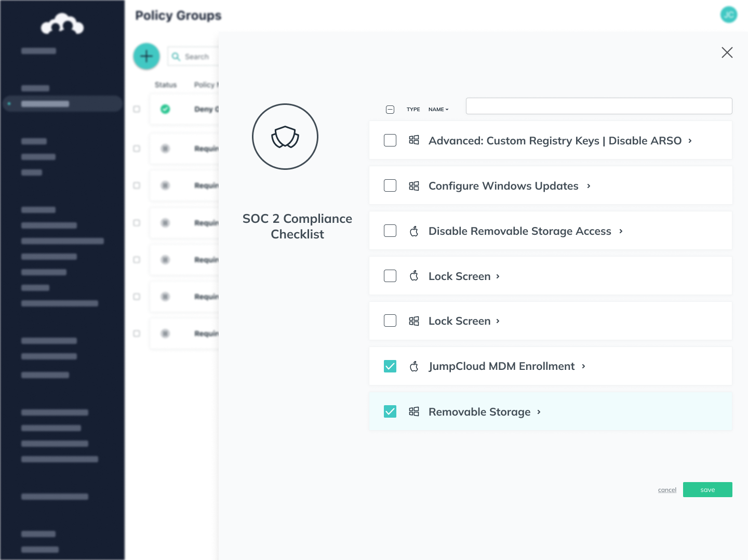
Task: Click Windows icon beside Removable Storage
Action: (414, 412)
